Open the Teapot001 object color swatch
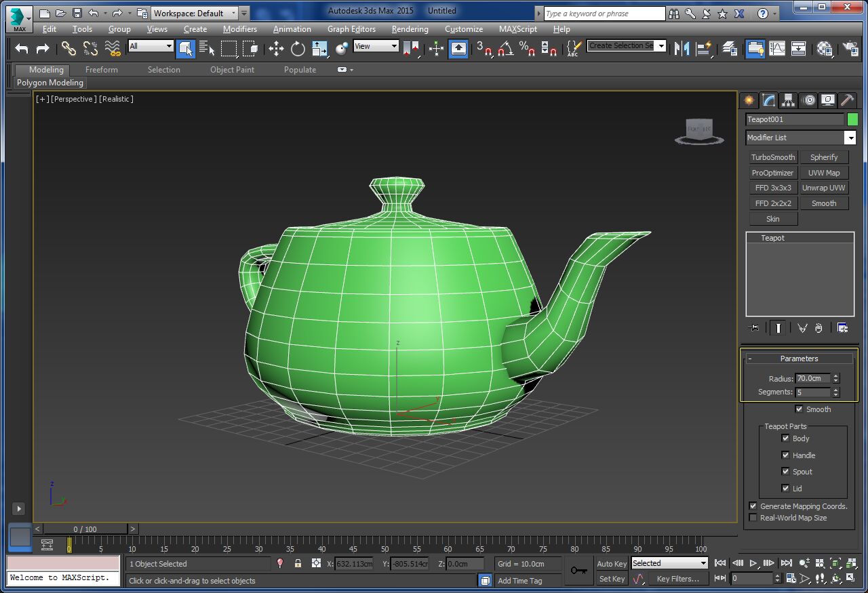The height and width of the screenshot is (593, 868). click(x=852, y=119)
